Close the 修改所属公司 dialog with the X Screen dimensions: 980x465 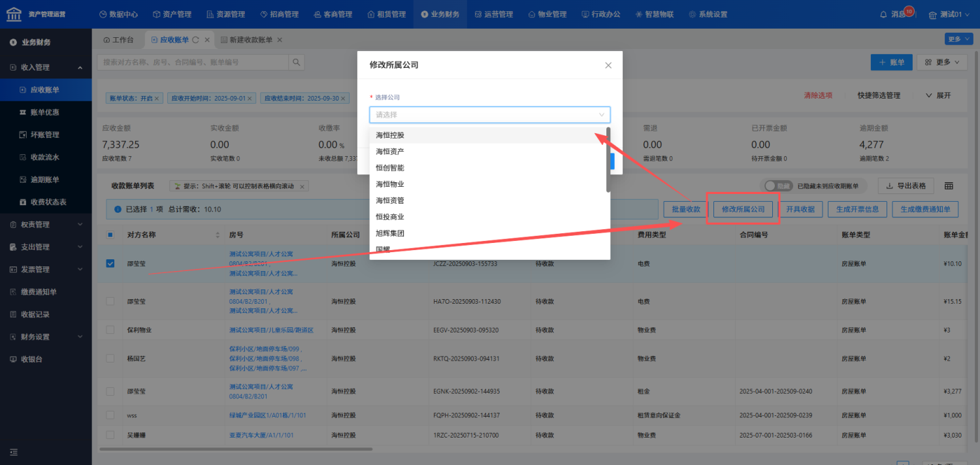pyautogui.click(x=608, y=65)
